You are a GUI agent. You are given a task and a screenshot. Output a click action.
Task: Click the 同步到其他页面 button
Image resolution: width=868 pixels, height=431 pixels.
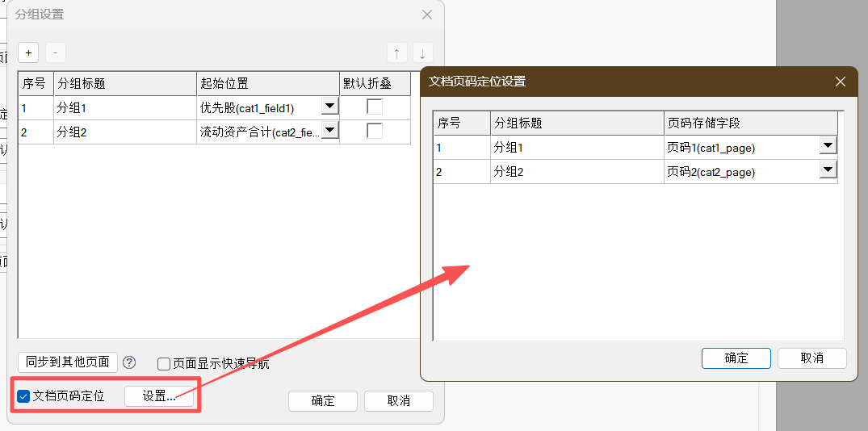tap(68, 362)
